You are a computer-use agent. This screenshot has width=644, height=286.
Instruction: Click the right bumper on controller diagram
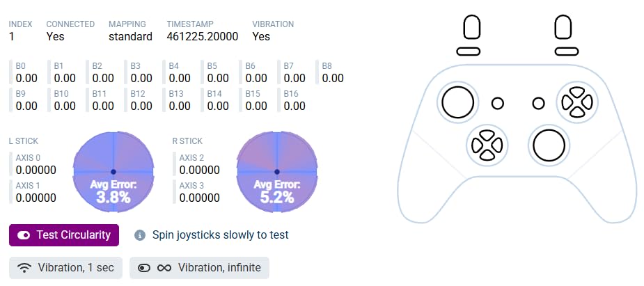point(565,51)
